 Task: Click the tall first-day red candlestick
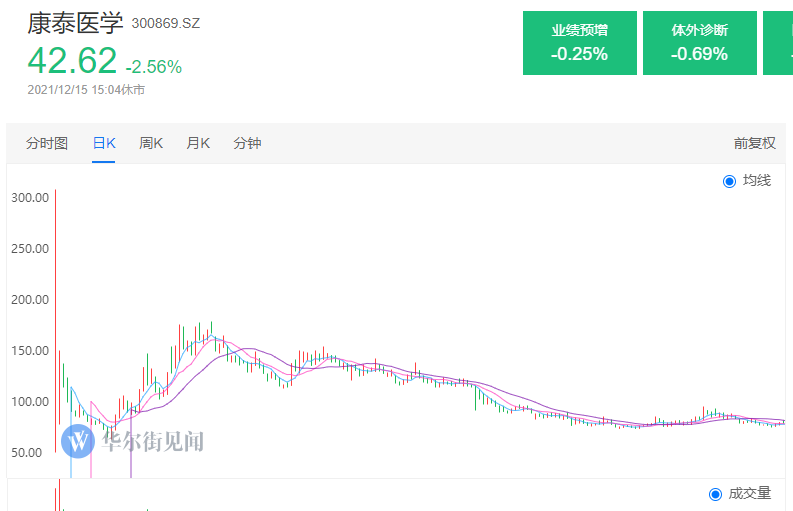click(55, 321)
